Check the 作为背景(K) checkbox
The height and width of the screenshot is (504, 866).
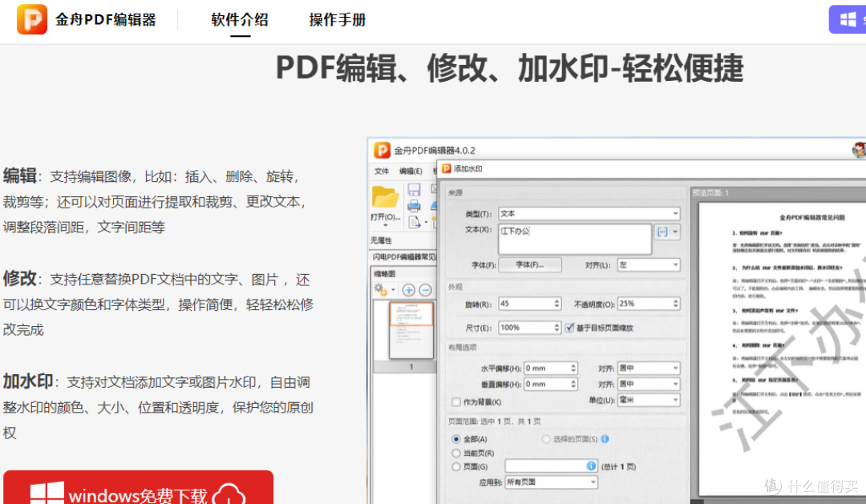[456, 402]
